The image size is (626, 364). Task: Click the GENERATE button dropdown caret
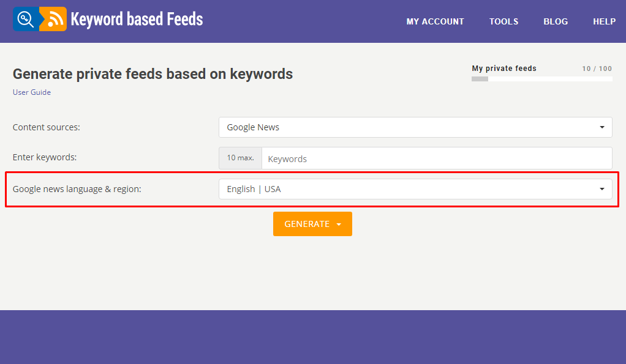pos(339,225)
